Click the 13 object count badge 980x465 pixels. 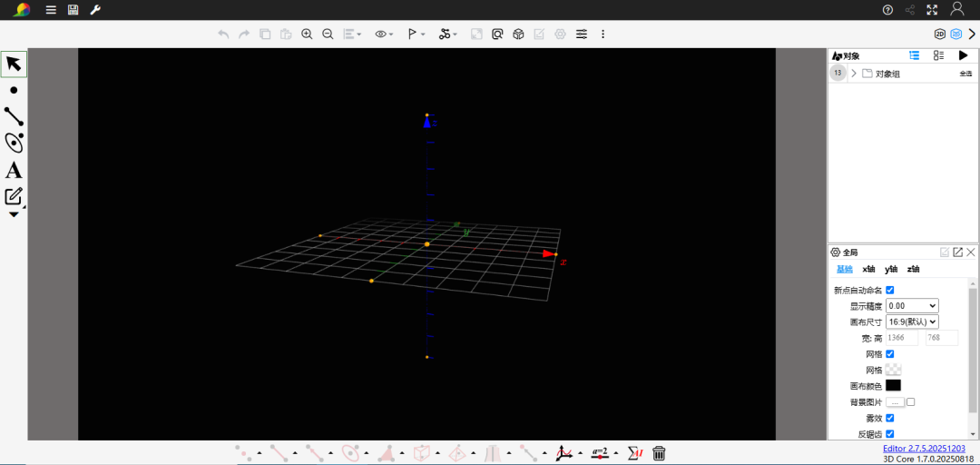pyautogui.click(x=838, y=74)
